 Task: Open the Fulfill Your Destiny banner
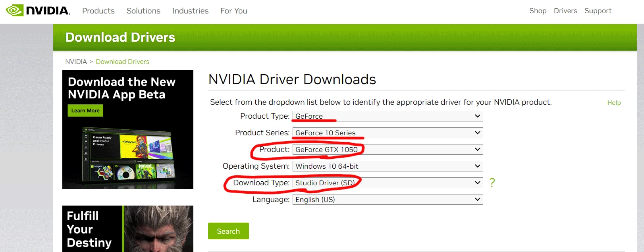click(128, 229)
